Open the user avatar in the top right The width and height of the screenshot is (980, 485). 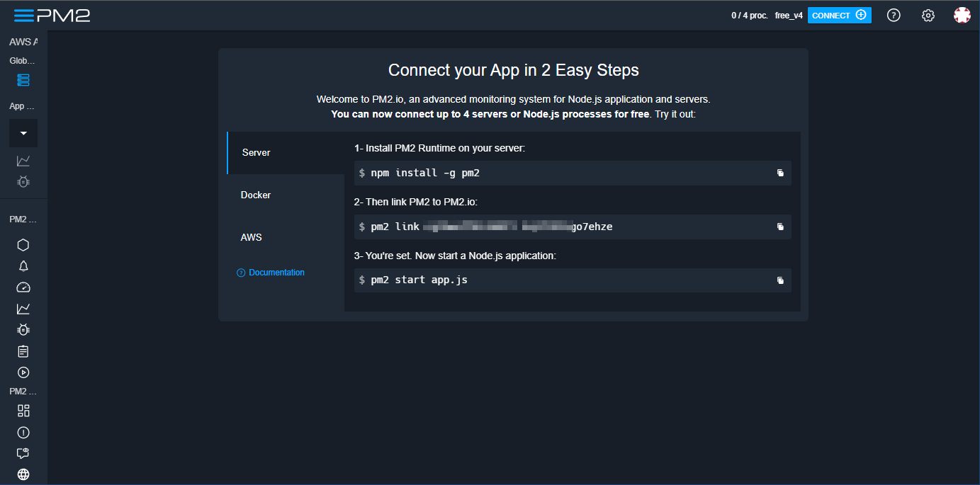pos(962,15)
